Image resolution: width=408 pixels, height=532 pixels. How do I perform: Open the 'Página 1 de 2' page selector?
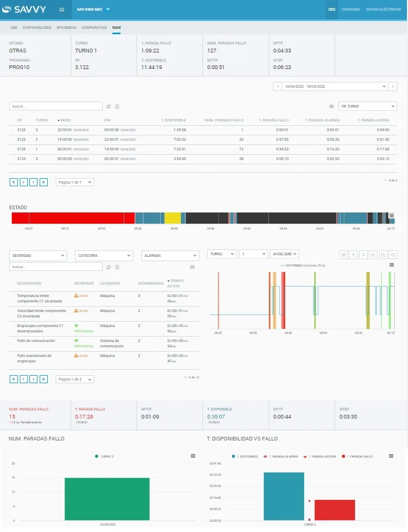click(74, 379)
